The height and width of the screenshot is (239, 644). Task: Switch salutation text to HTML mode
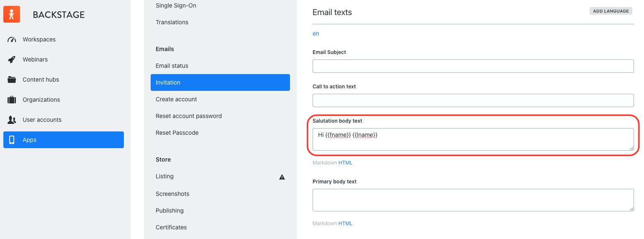point(345,163)
